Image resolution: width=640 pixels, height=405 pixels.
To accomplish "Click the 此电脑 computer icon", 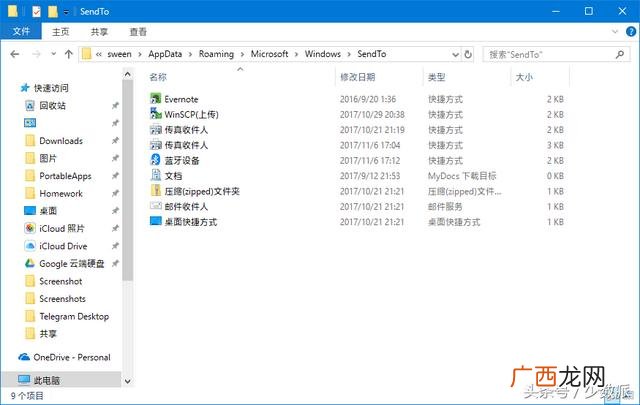I will [x=24, y=380].
